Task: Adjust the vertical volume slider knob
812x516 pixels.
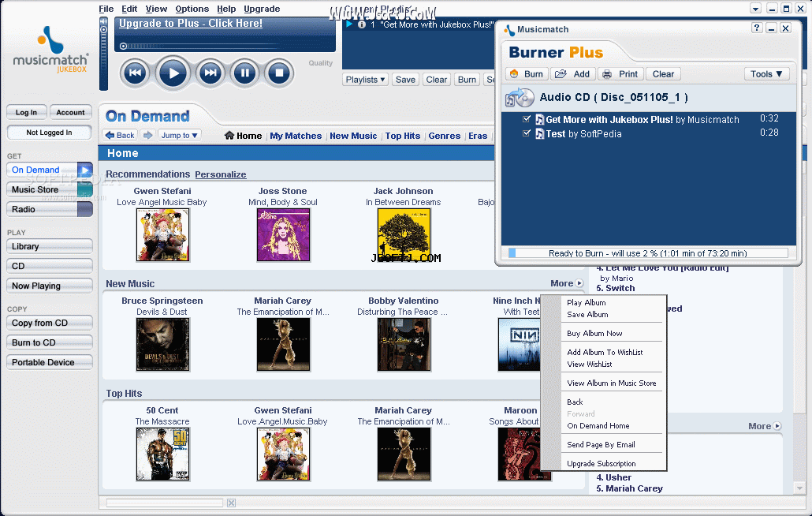Action: pos(103,29)
